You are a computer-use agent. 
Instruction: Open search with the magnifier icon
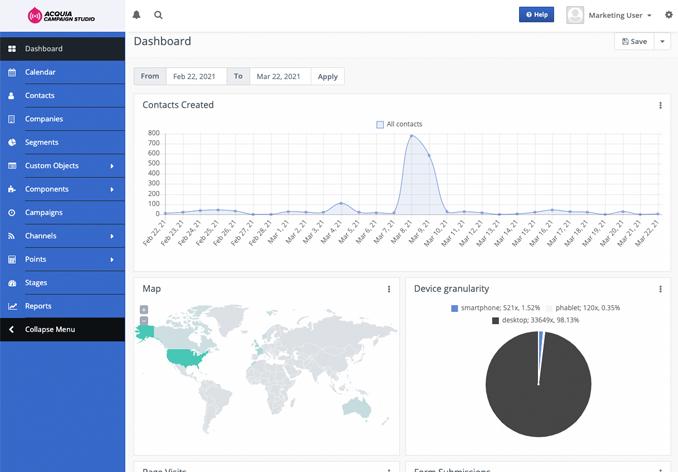tap(158, 15)
